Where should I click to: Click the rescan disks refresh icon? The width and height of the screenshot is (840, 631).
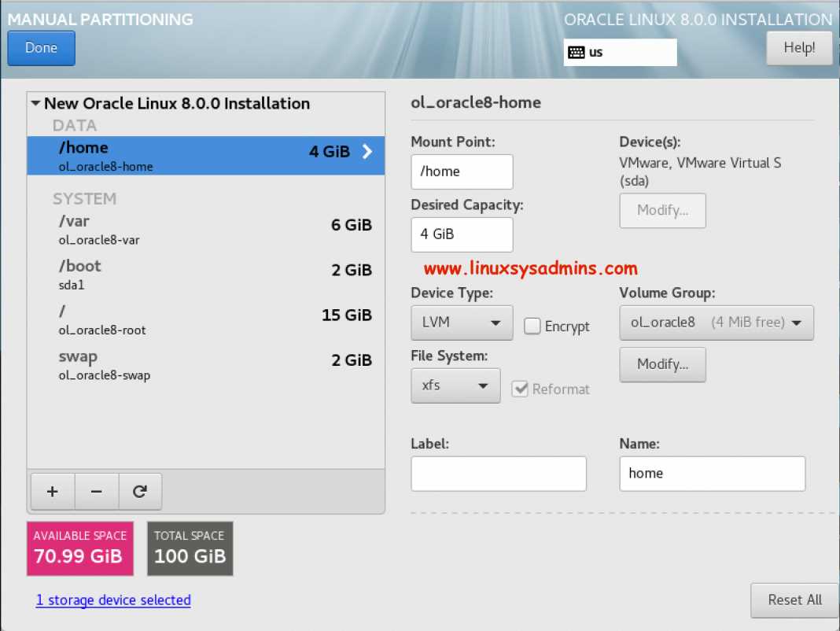coord(140,491)
